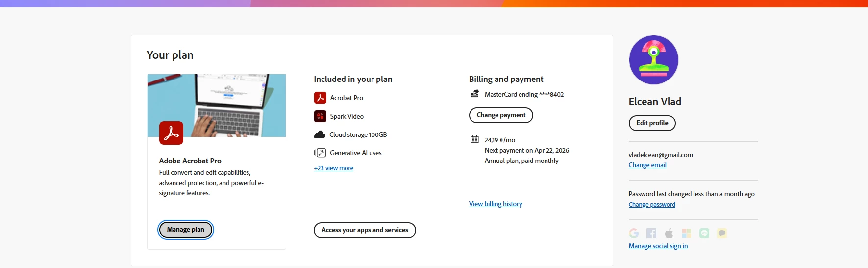Click the yellow KakaoTalk sign-in icon
Image resolution: width=868 pixels, height=268 pixels.
click(722, 233)
